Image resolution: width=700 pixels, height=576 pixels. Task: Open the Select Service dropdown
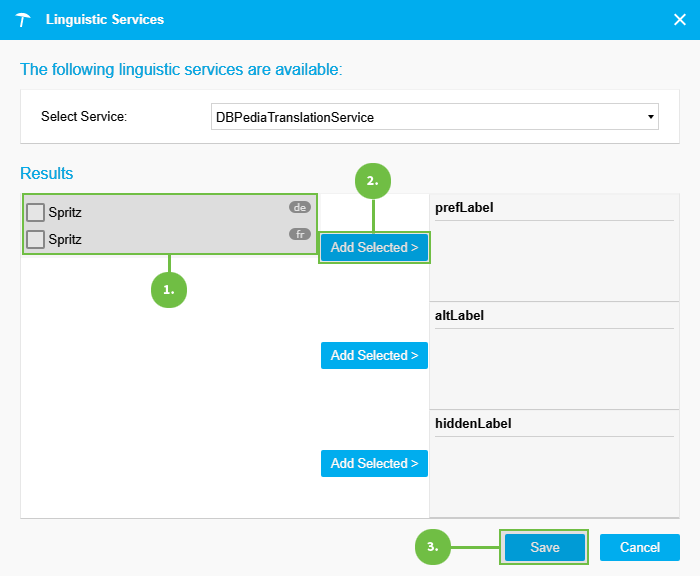pyautogui.click(x=435, y=117)
